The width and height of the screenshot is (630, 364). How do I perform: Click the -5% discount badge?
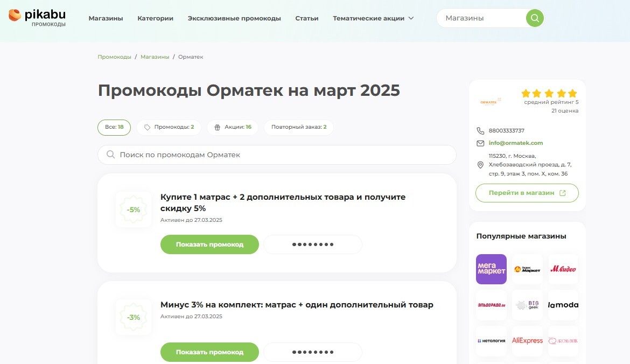pos(134,209)
